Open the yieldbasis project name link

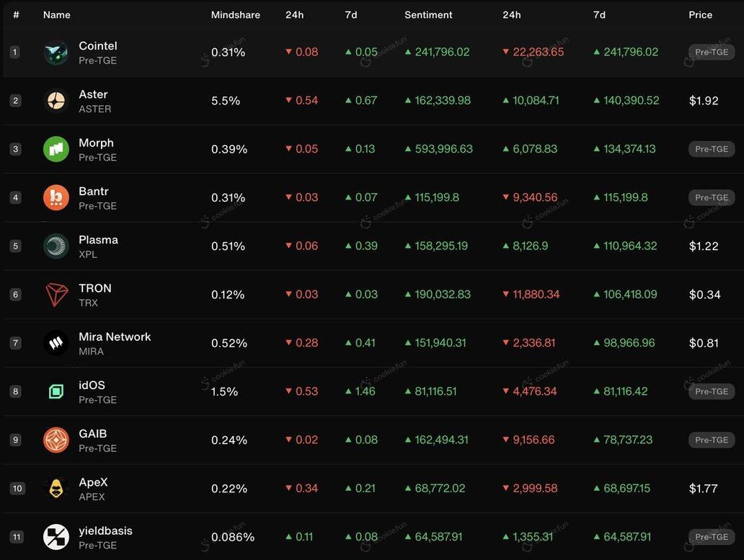[105, 530]
